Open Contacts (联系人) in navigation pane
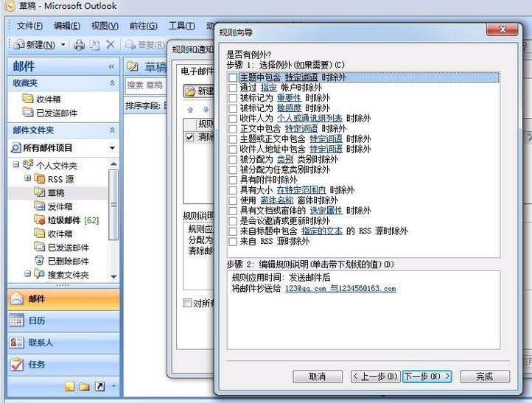Screen dimensions: 532x403 coord(41,343)
